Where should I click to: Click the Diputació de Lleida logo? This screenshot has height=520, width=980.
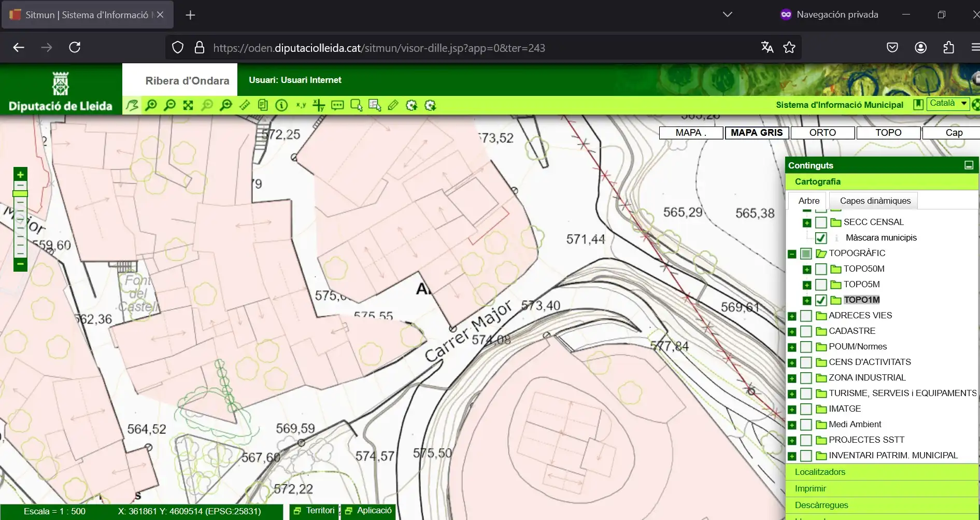[61, 92]
